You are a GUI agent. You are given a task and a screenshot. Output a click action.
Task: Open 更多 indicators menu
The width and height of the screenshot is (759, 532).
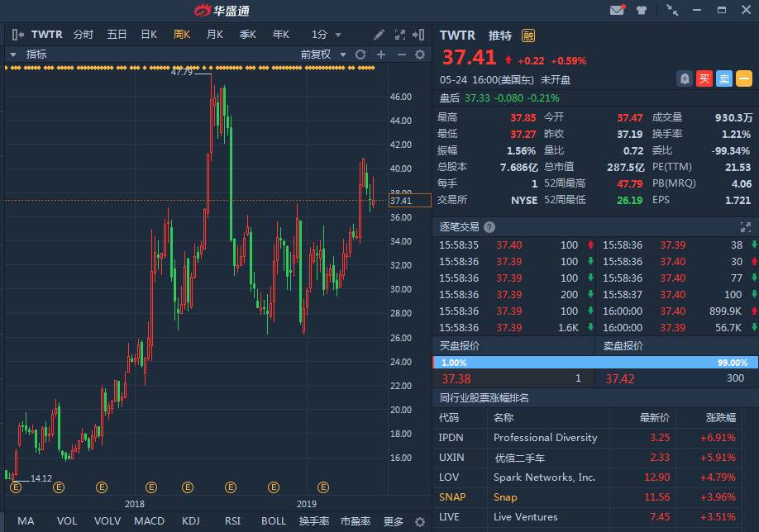pos(393,521)
